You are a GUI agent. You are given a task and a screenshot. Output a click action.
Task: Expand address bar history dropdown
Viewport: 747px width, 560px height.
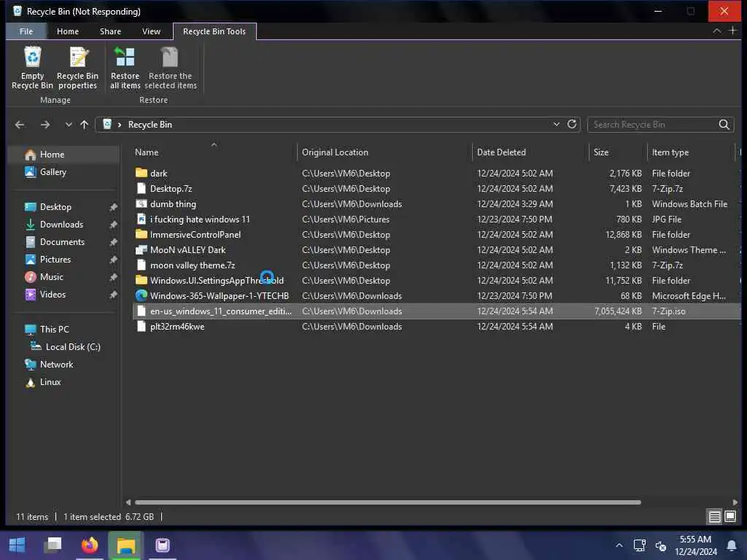556,124
